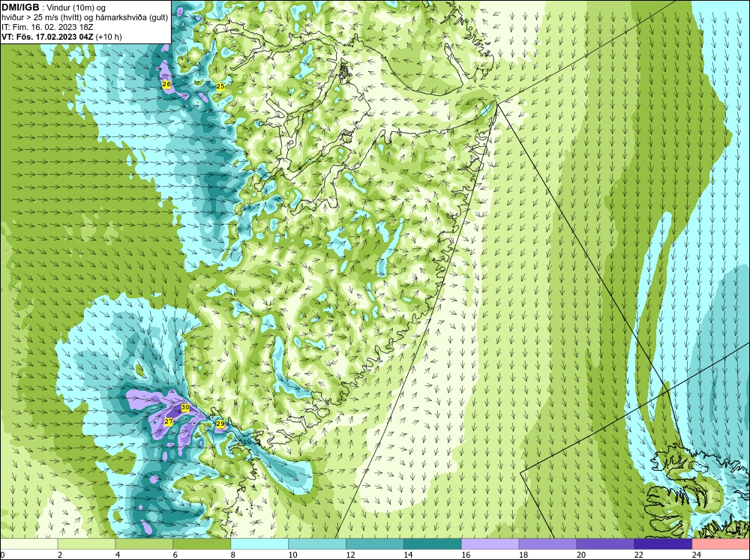Screen dimensions: 750x560
Task: Click the yellow gust label 27
Action: click(168, 421)
